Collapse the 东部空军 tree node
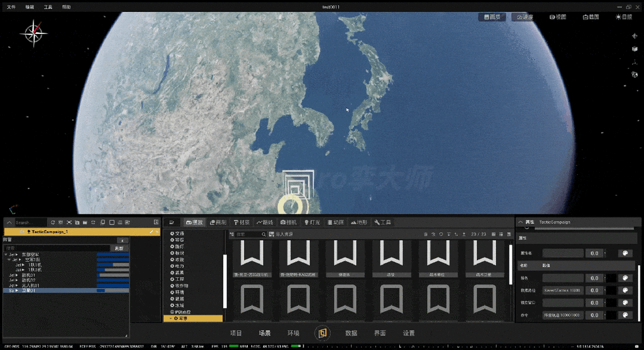Viewport: 644px width, 350px height. pyautogui.click(x=6, y=255)
